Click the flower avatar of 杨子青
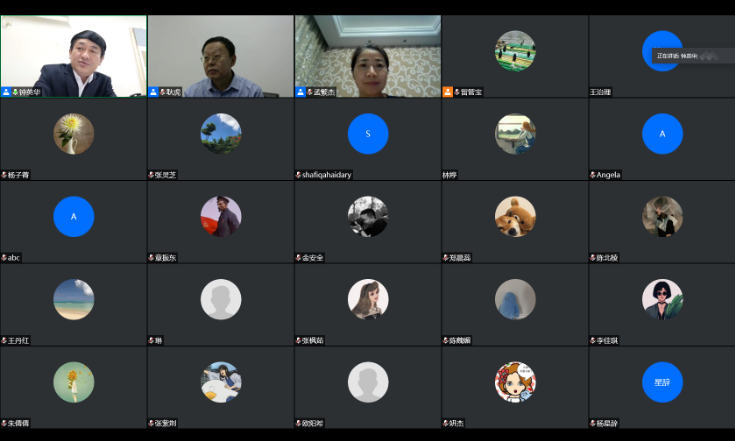Screen dimensions: 735x441 point(73,133)
